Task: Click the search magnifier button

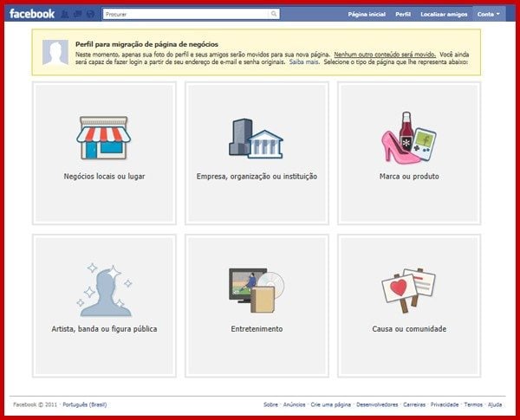Action: 274,14
